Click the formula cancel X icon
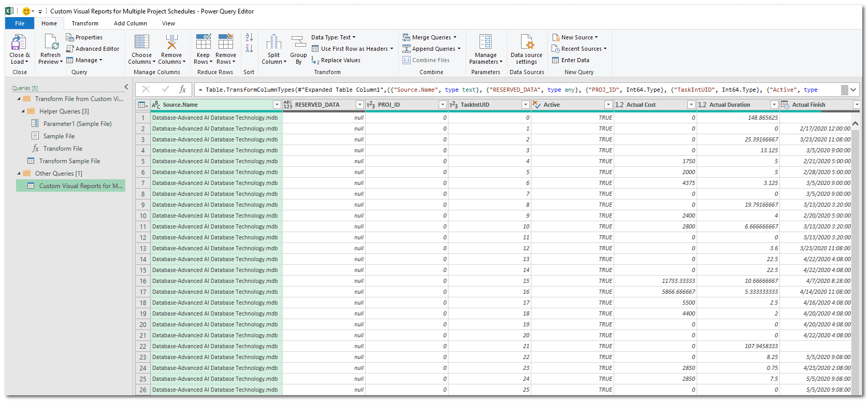This screenshot has width=868, height=401. (x=146, y=90)
